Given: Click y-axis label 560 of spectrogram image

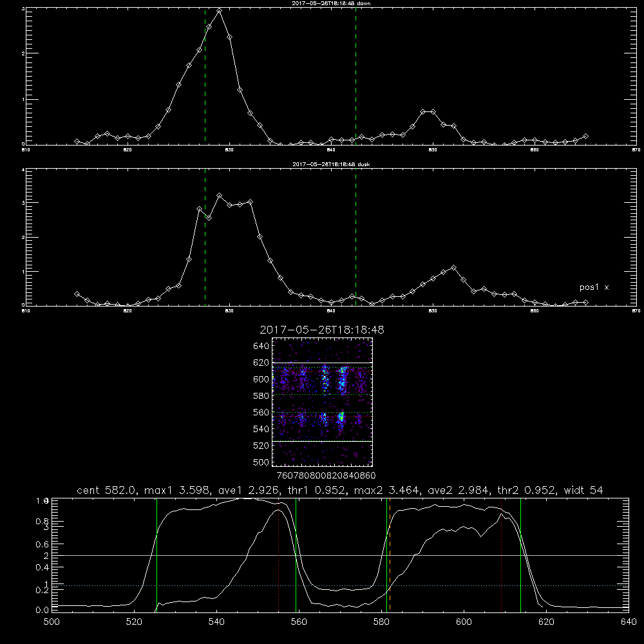Looking at the screenshot, I should point(261,412).
